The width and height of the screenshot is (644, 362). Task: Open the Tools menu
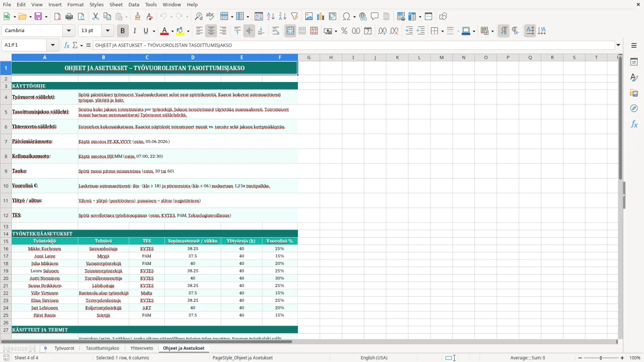tap(151, 4)
